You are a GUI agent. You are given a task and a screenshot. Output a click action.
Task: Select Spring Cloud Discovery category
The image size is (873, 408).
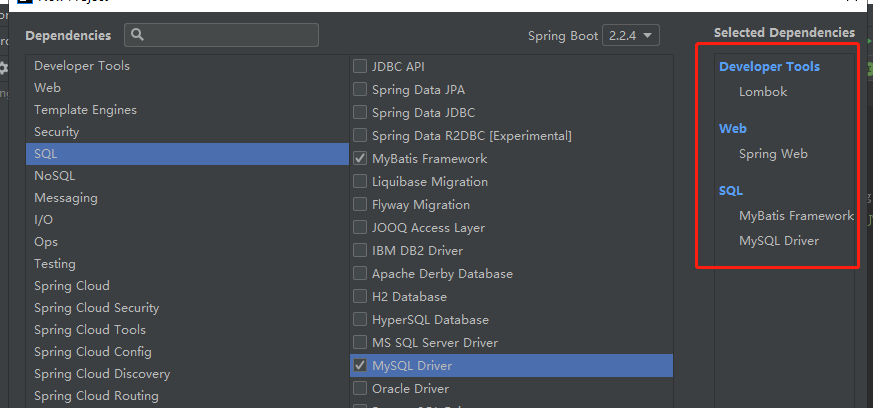(187, 373)
